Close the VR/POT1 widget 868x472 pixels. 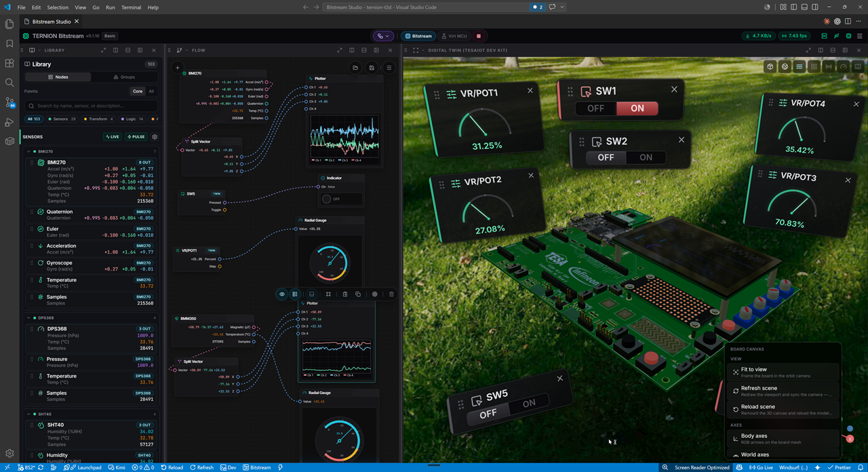point(530,90)
